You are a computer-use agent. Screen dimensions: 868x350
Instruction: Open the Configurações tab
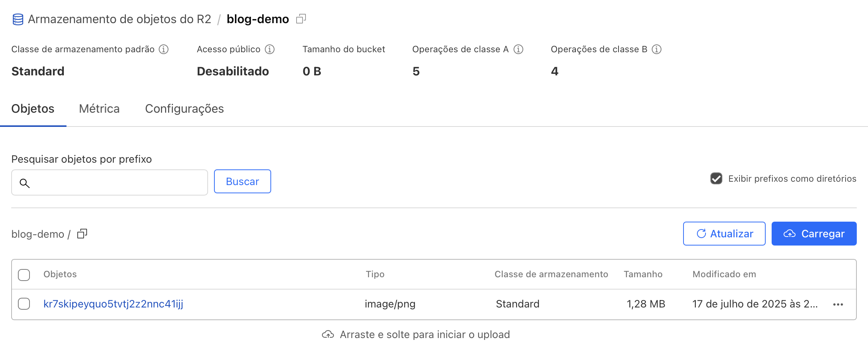(185, 109)
